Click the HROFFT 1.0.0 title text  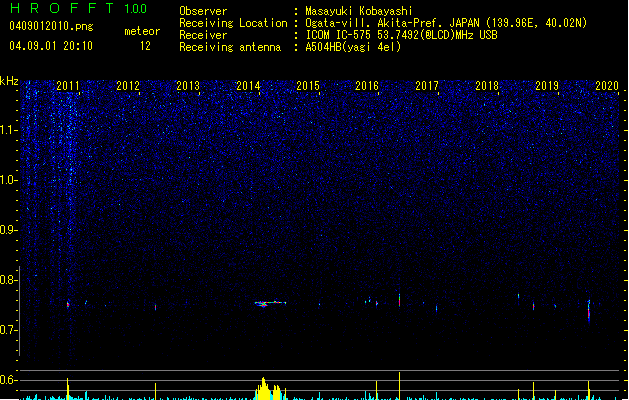(78, 8)
